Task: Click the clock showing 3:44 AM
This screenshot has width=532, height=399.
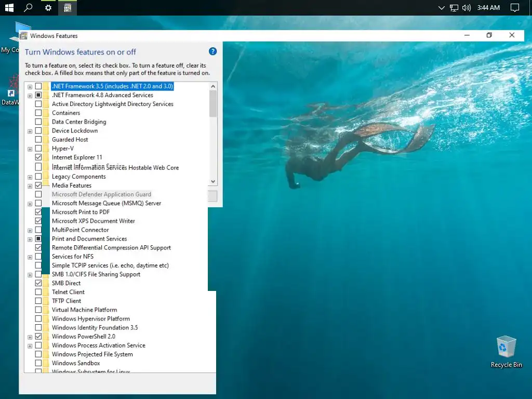Action: [x=488, y=7]
